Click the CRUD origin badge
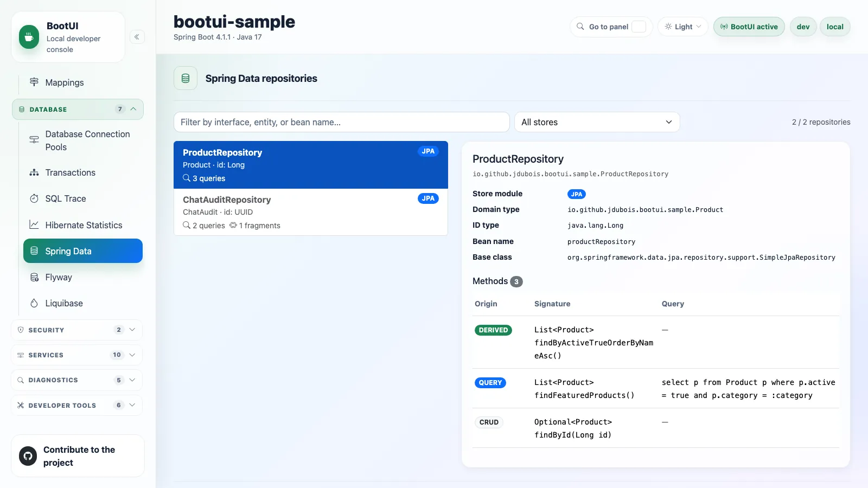The width and height of the screenshot is (868, 488). coord(489,422)
